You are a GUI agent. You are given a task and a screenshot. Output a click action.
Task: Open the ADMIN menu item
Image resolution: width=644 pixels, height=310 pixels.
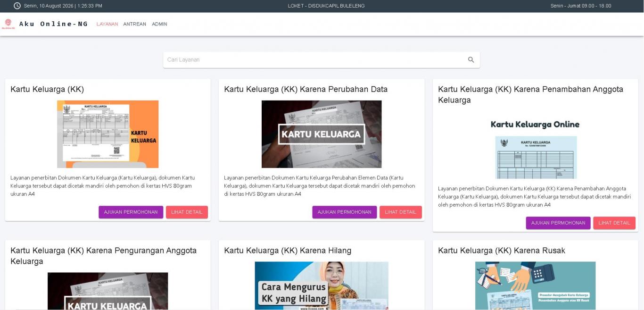point(159,24)
